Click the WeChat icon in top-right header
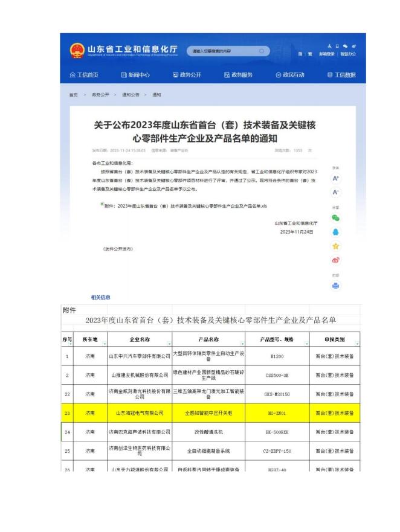 coord(346,46)
